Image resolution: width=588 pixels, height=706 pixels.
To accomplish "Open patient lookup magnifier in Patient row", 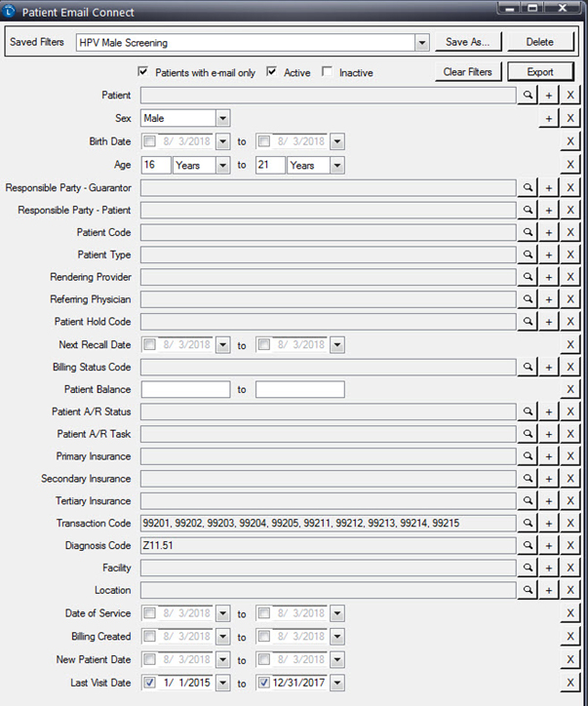I will [x=528, y=95].
